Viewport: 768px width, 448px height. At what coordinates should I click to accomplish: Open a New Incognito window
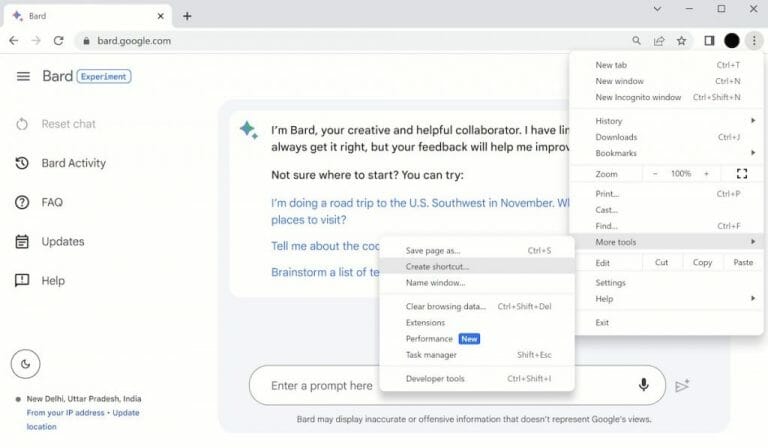668,97
